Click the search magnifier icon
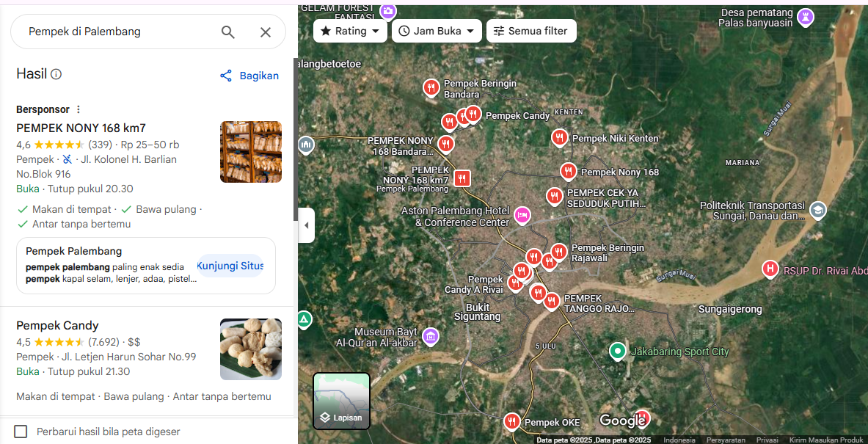The width and height of the screenshot is (868, 444). (228, 32)
